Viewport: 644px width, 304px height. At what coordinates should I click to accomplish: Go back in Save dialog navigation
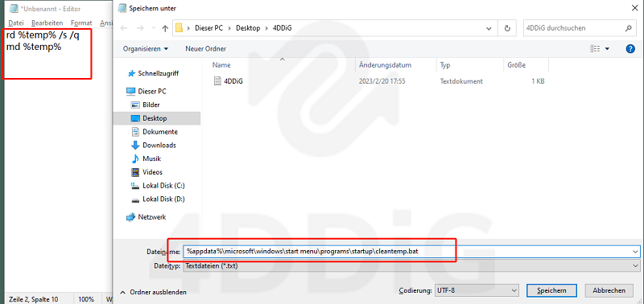pos(124,28)
